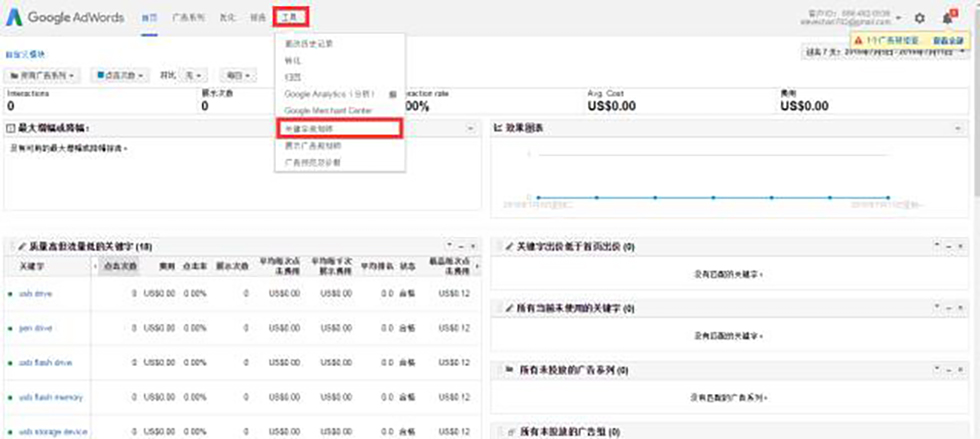This screenshot has height=439, width=980.
Task: Click the green status dot beside usb drive
Action: point(10,293)
